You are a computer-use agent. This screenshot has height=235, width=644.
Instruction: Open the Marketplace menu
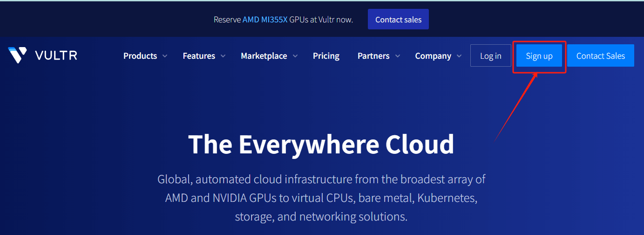pos(264,56)
